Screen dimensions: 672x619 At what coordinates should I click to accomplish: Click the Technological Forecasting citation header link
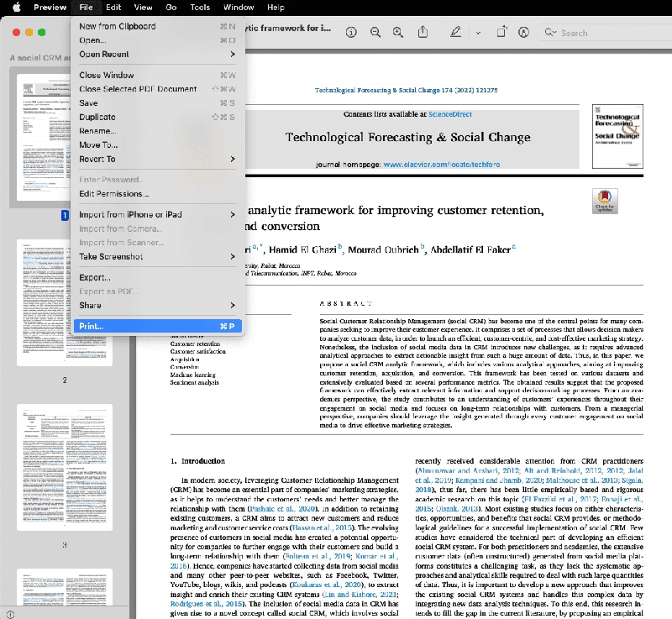406,91
